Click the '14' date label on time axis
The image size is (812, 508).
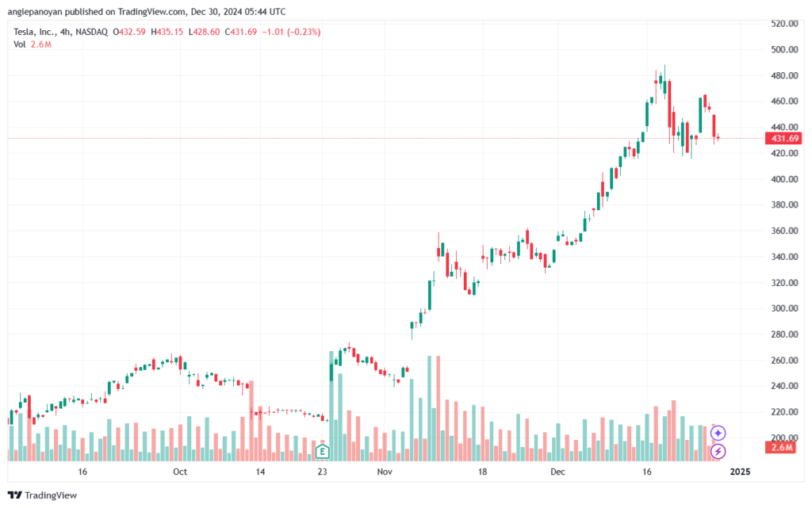(x=260, y=472)
